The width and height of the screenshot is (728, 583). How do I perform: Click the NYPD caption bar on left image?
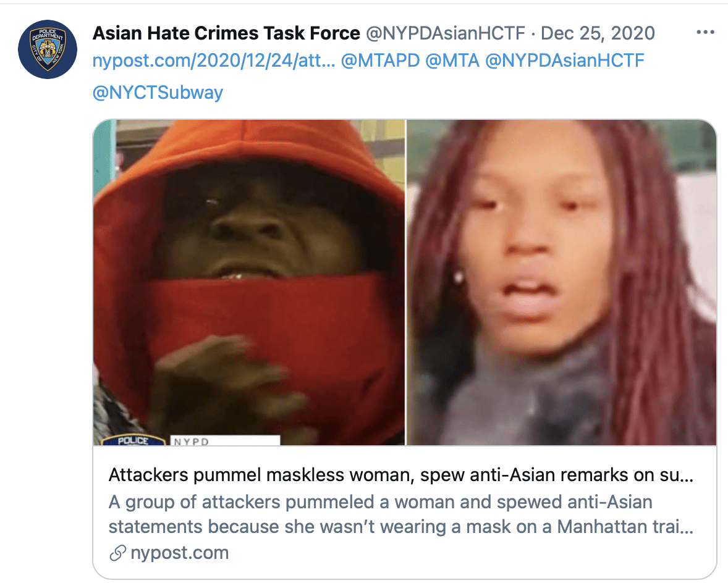click(225, 440)
